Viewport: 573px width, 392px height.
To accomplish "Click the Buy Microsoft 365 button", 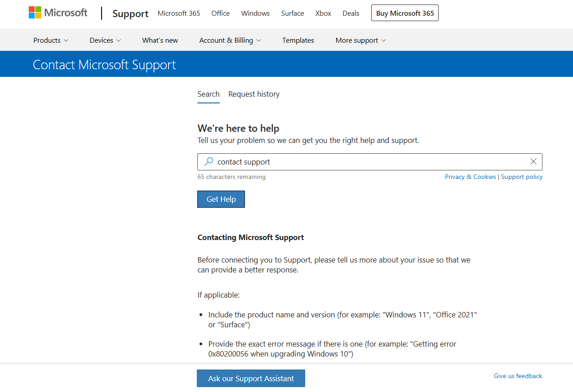I will [405, 13].
